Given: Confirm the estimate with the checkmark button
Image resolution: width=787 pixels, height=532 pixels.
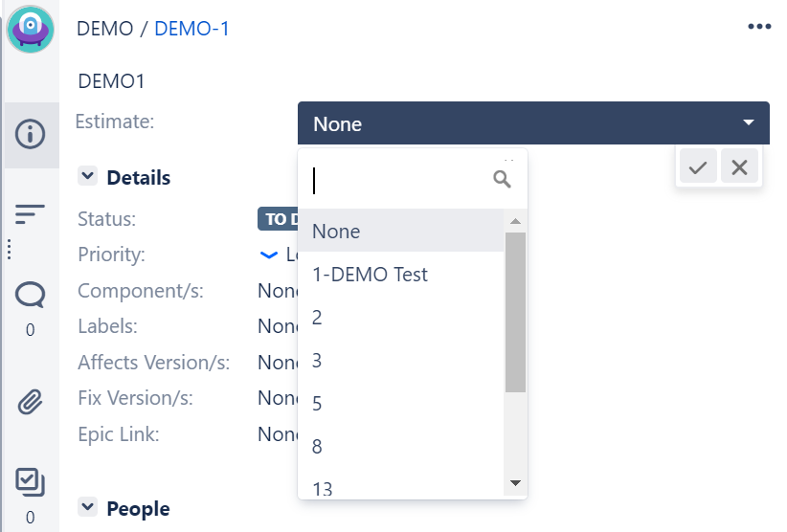Looking at the screenshot, I should pyautogui.click(x=698, y=167).
